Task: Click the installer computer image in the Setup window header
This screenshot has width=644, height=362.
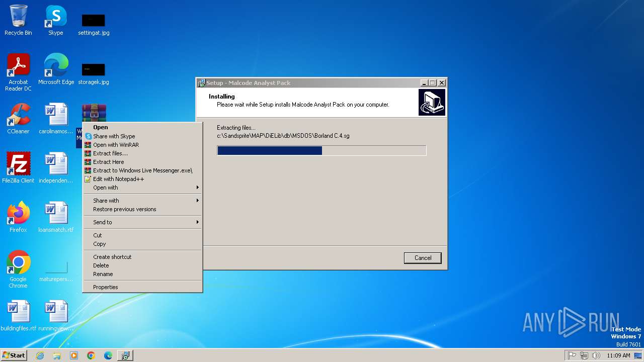Action: [432, 103]
